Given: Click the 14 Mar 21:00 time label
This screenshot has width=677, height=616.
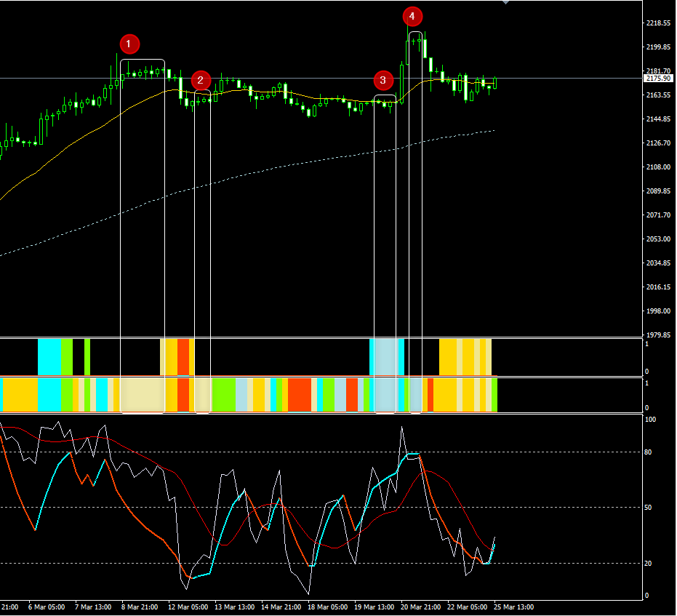Looking at the screenshot, I should pyautogui.click(x=281, y=607).
